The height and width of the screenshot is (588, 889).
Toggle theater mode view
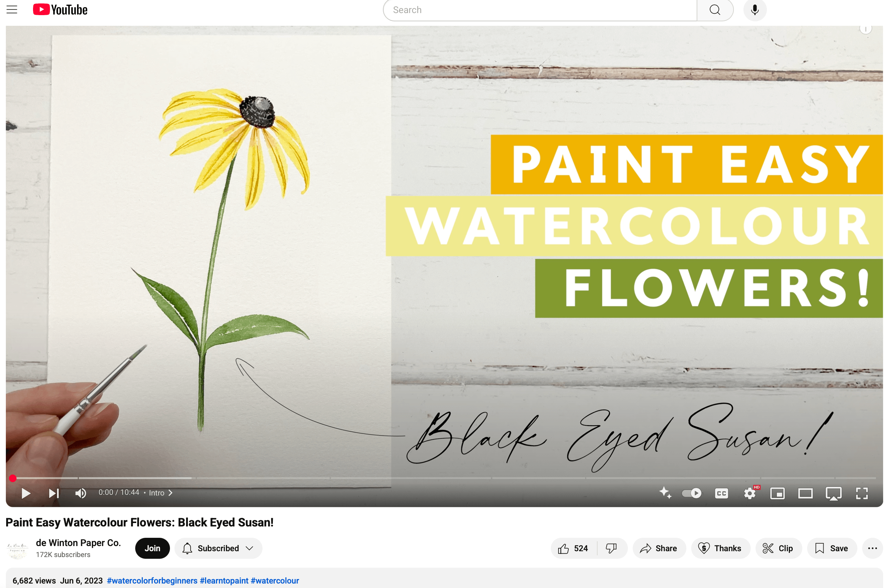[x=805, y=493]
